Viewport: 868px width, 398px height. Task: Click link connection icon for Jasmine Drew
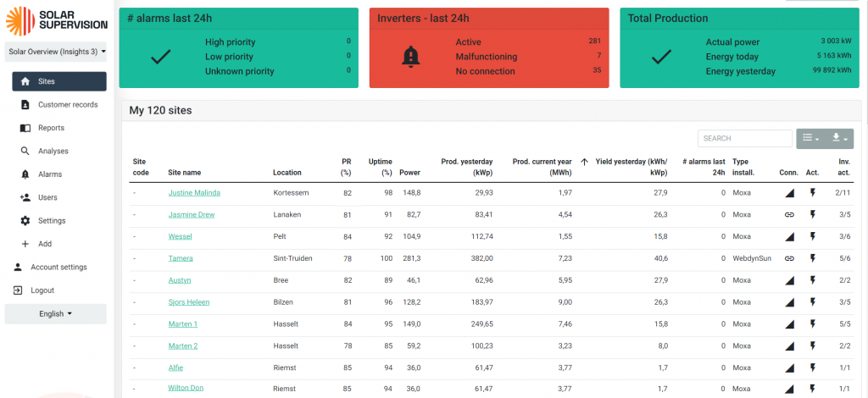789,214
